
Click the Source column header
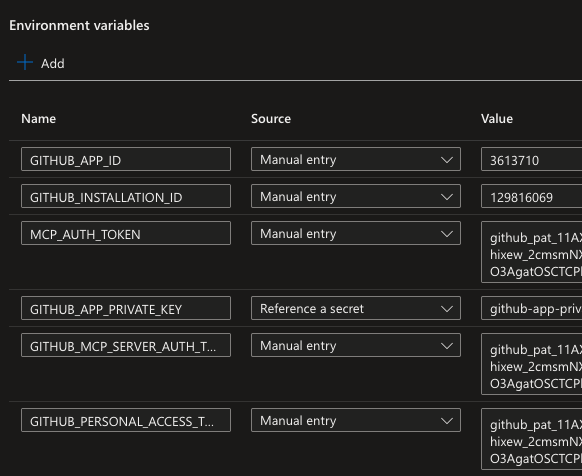(271, 119)
